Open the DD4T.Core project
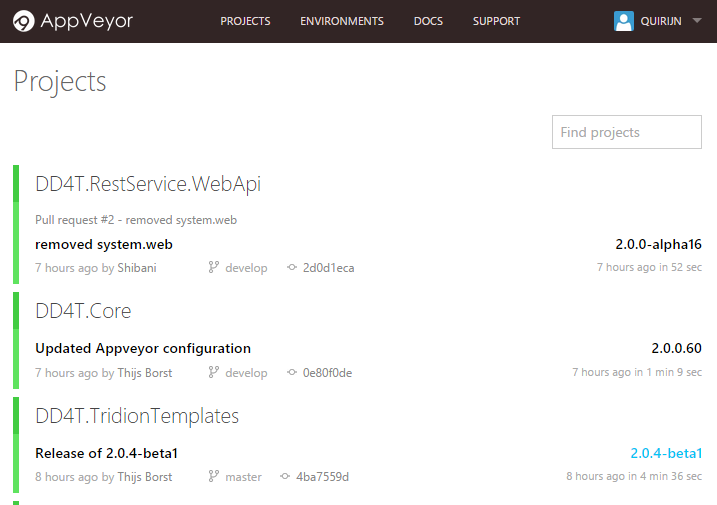This screenshot has width=717, height=505. [83, 311]
